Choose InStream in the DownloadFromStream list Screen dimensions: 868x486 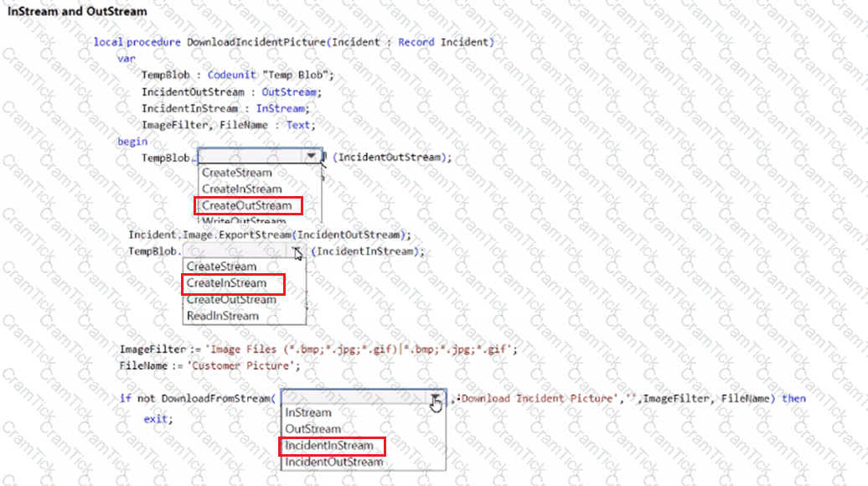point(308,412)
